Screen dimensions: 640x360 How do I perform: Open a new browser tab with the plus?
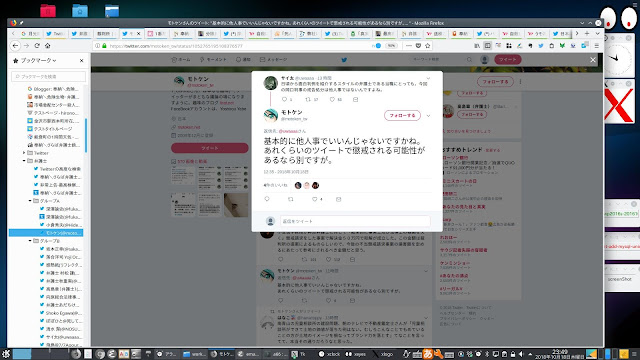pos(587,33)
